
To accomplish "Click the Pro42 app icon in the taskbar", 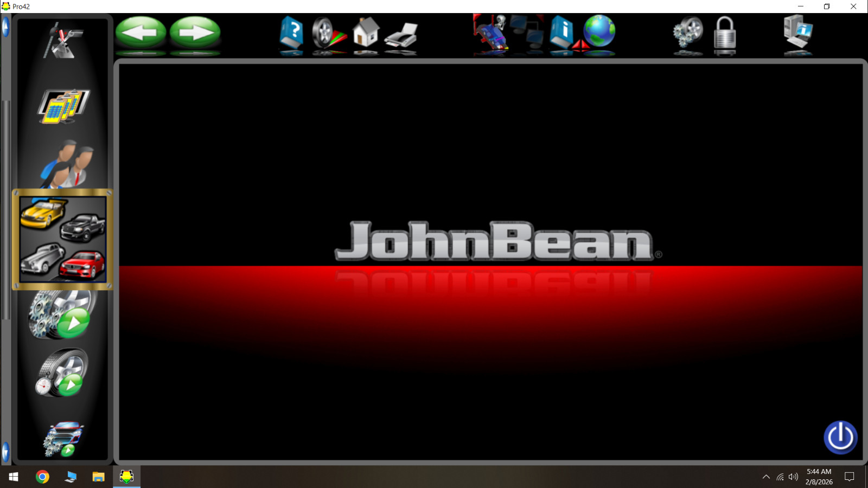I will point(126,477).
